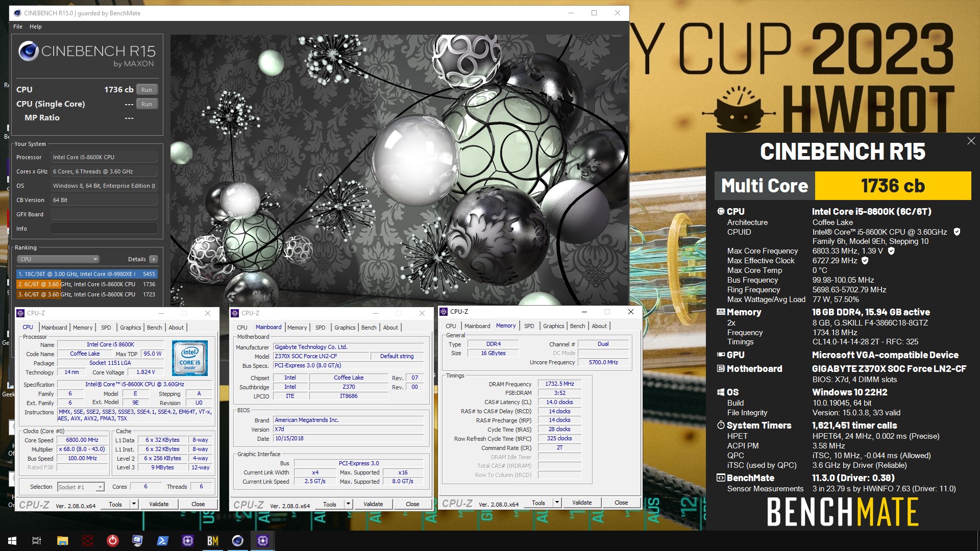Open Task View on the taskbar
This screenshot has width=980, height=551.
point(37,541)
